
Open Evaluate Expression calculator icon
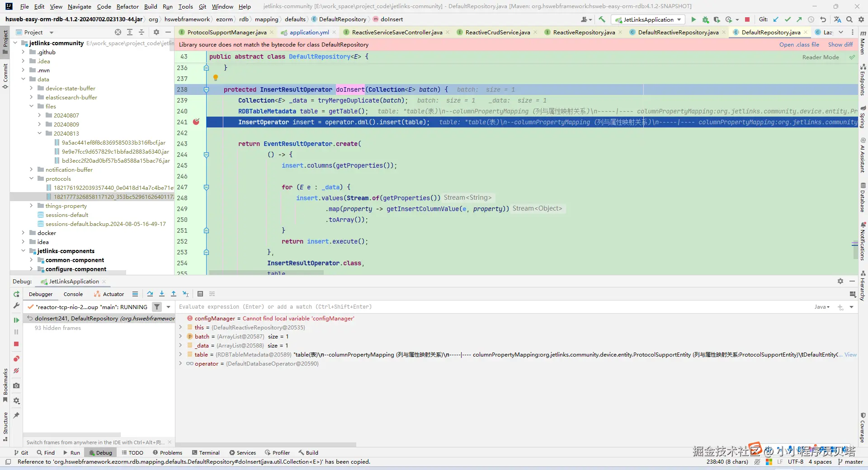pos(200,294)
